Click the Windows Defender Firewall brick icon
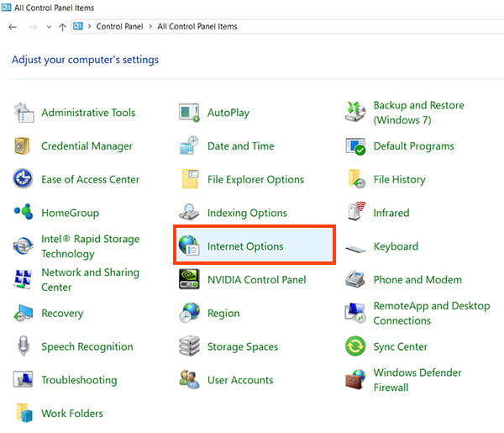504x433 pixels. coord(356,380)
